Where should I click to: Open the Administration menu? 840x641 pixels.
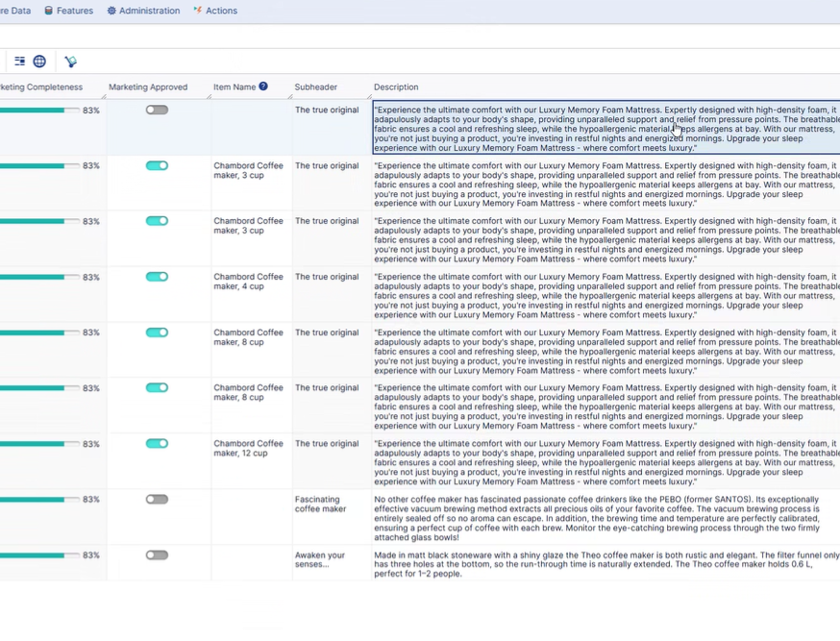pos(149,11)
